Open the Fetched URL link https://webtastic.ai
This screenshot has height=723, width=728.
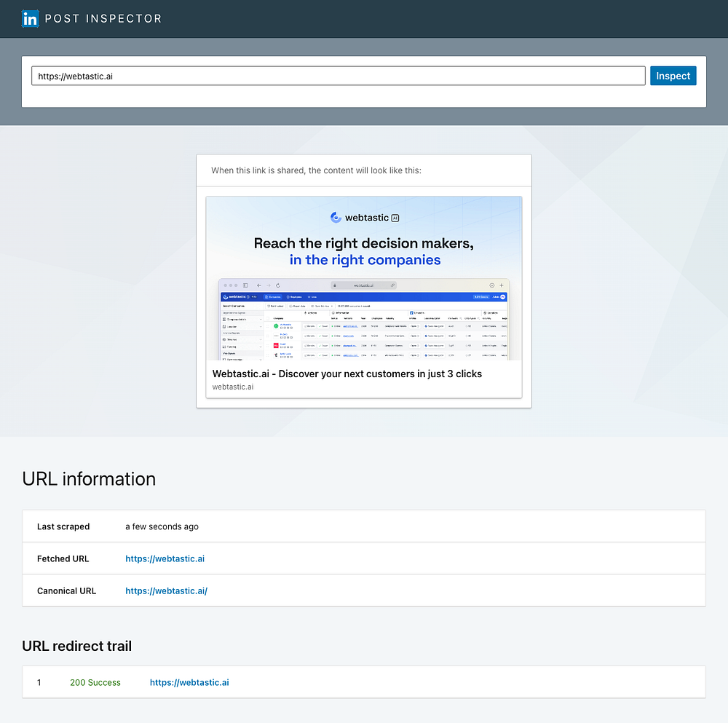pos(165,558)
